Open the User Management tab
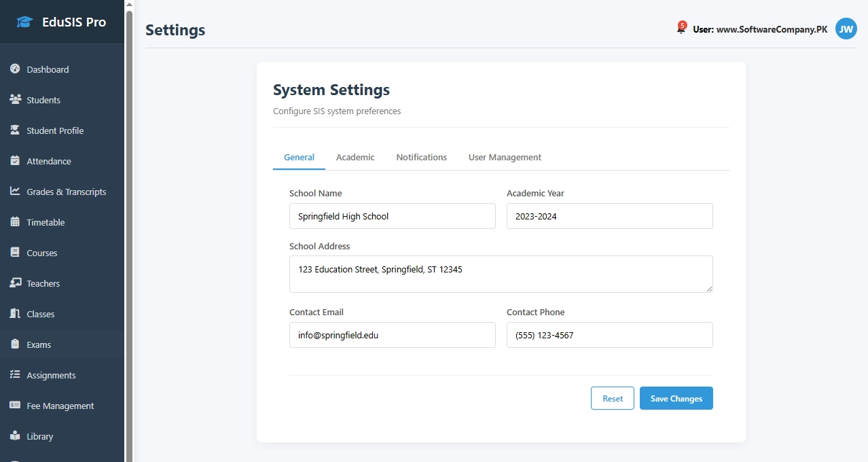 [505, 157]
